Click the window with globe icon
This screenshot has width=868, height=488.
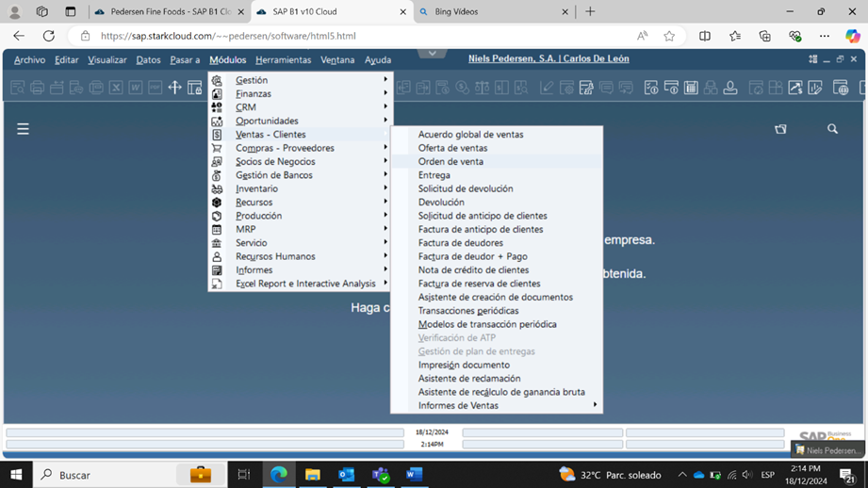pyautogui.click(x=841, y=88)
